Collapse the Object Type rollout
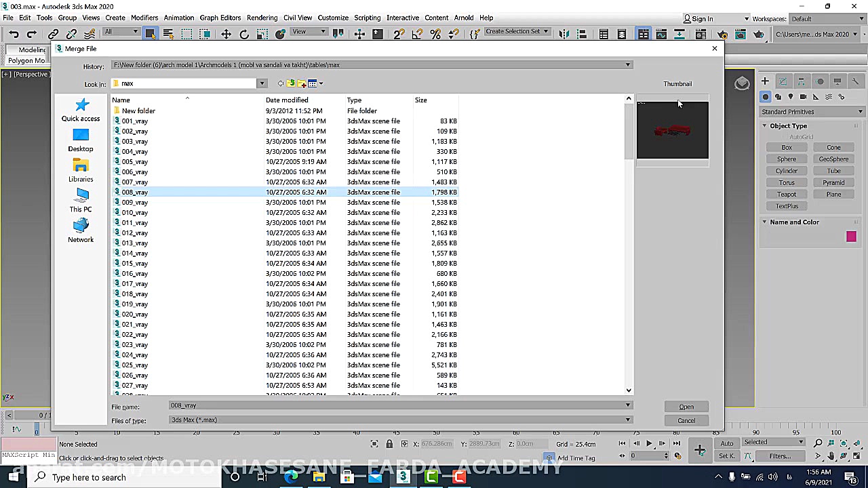The image size is (868, 488). 764,126
